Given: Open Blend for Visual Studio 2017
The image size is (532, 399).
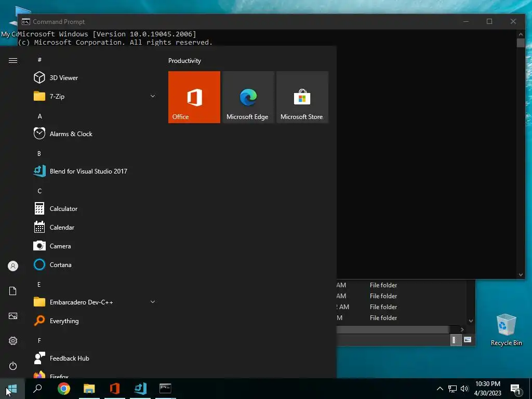Looking at the screenshot, I should (x=95, y=171).
